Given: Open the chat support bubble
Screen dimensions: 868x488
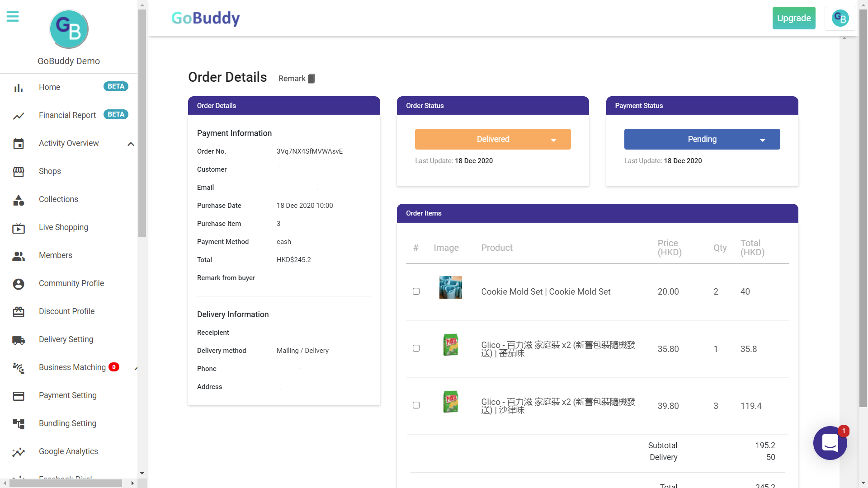Looking at the screenshot, I should click(x=830, y=443).
